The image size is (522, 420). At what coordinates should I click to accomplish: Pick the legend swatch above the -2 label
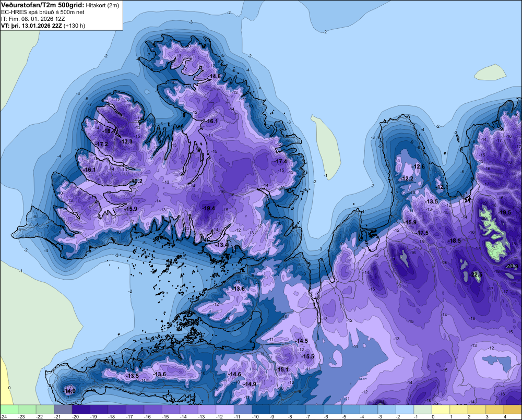[405, 409]
